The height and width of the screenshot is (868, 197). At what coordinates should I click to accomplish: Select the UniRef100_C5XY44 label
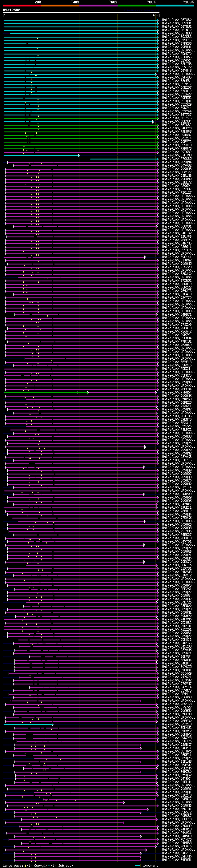(x=177, y=111)
